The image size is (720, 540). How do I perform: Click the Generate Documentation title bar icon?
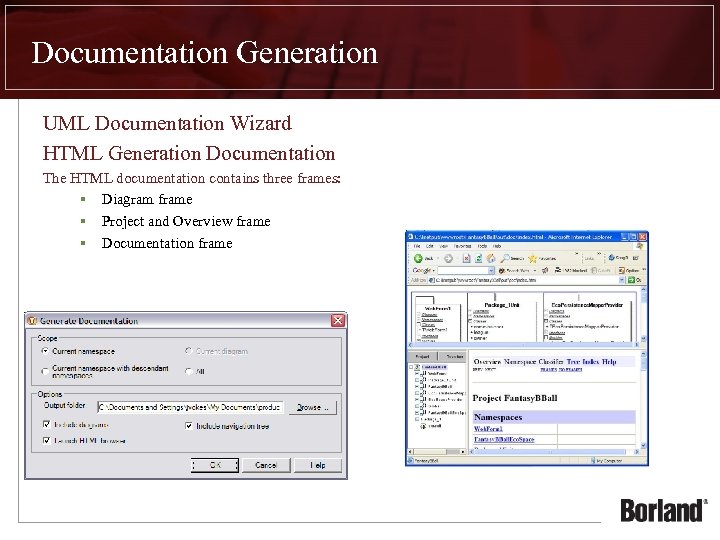(x=32, y=321)
